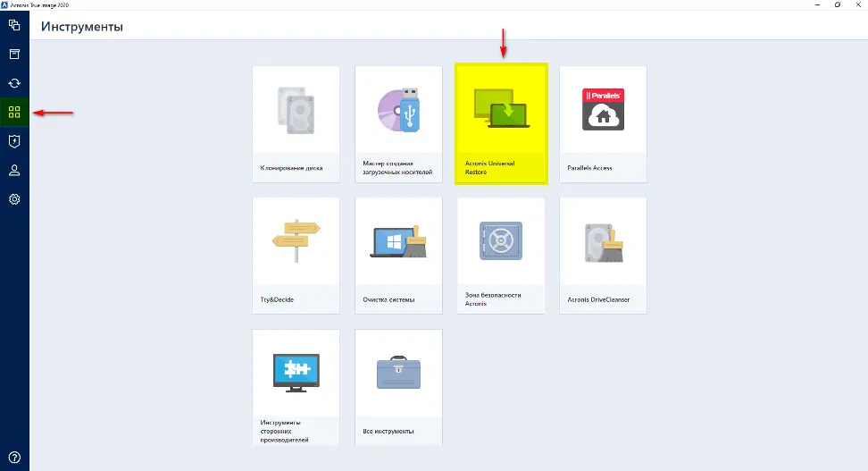Open the Account section in the sidebar
Screen dimensions: 868x471
click(14, 170)
